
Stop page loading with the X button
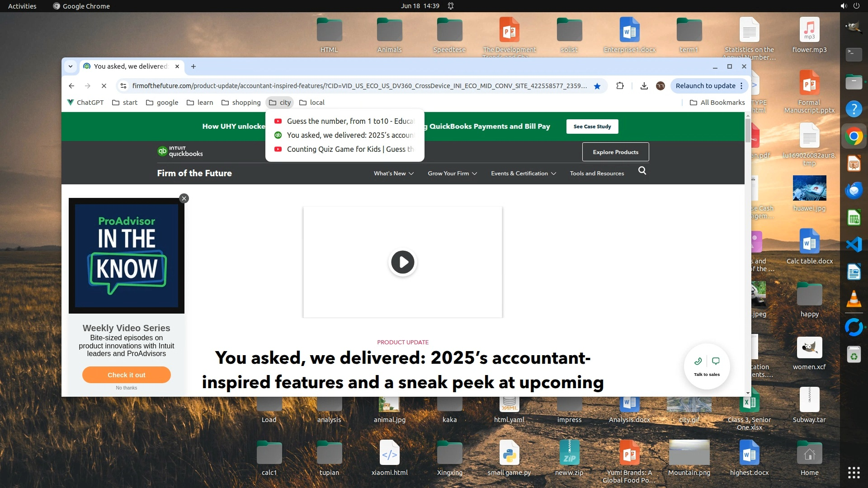(x=104, y=86)
